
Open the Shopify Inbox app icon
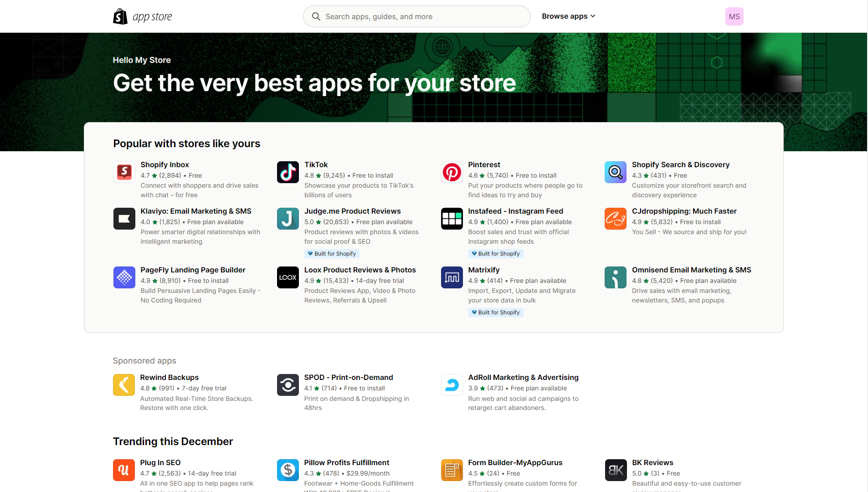(x=124, y=172)
